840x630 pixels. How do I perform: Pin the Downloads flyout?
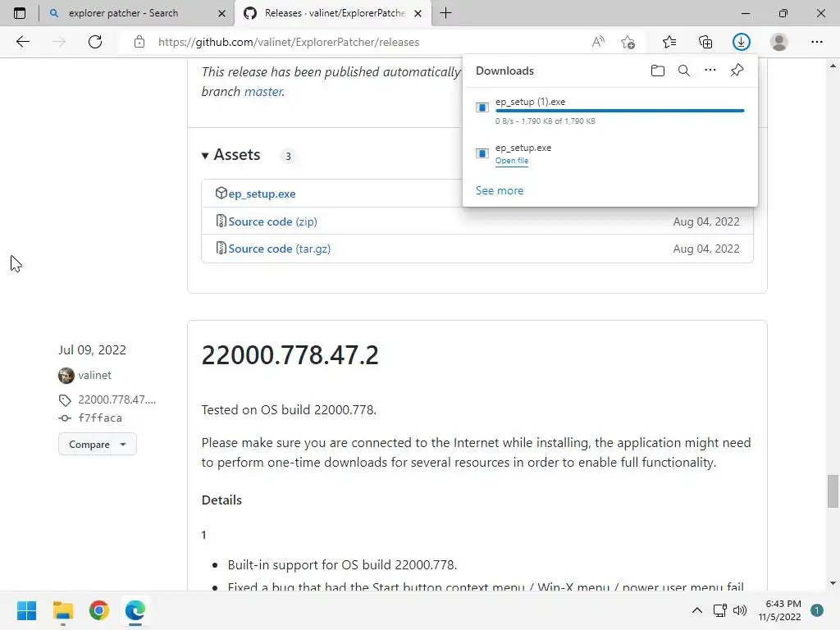[x=737, y=71]
